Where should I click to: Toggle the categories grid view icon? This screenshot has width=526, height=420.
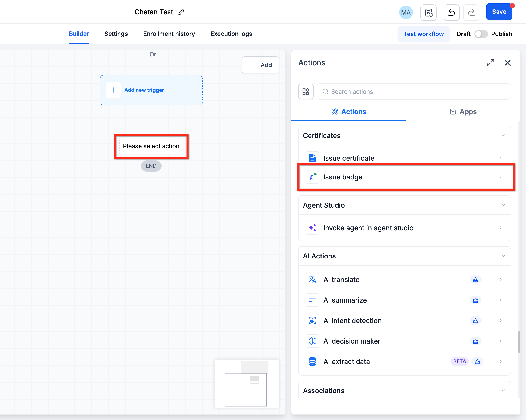click(x=306, y=92)
